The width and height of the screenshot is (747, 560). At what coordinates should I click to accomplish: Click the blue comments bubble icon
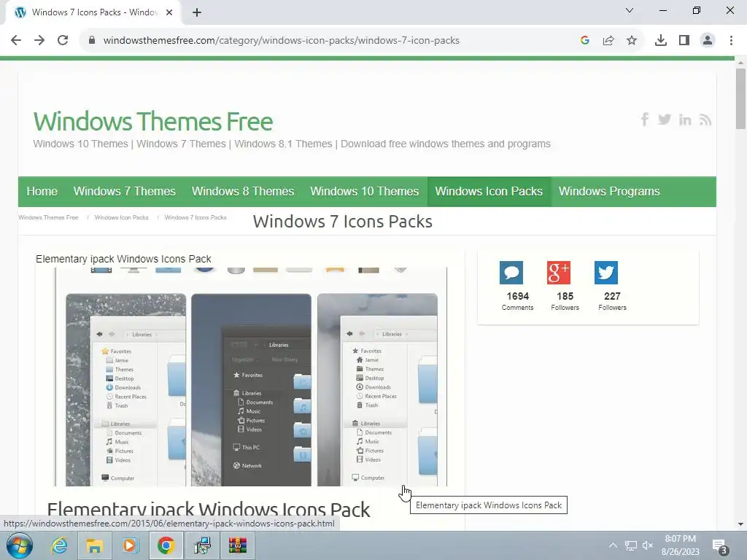coord(511,273)
